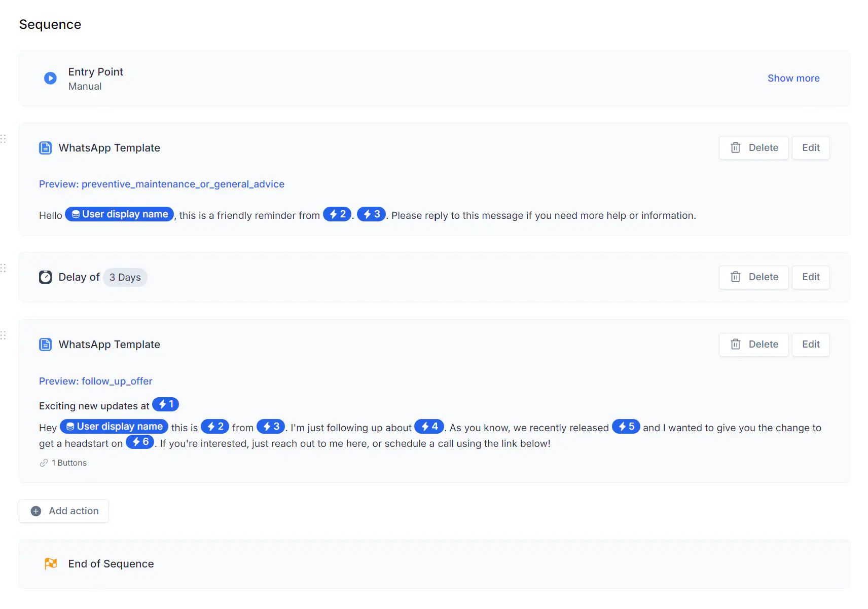Click variable 3 chip in follow-up template
The height and width of the screenshot is (609, 868).
pos(271,427)
